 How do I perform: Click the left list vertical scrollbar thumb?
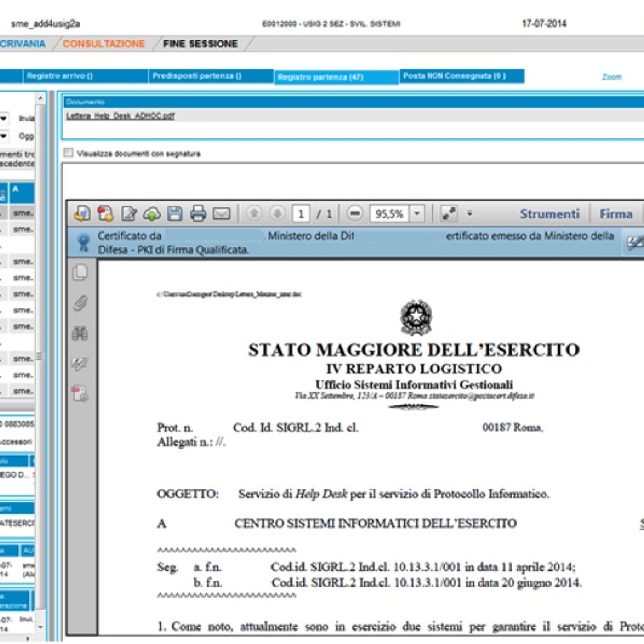(40, 356)
